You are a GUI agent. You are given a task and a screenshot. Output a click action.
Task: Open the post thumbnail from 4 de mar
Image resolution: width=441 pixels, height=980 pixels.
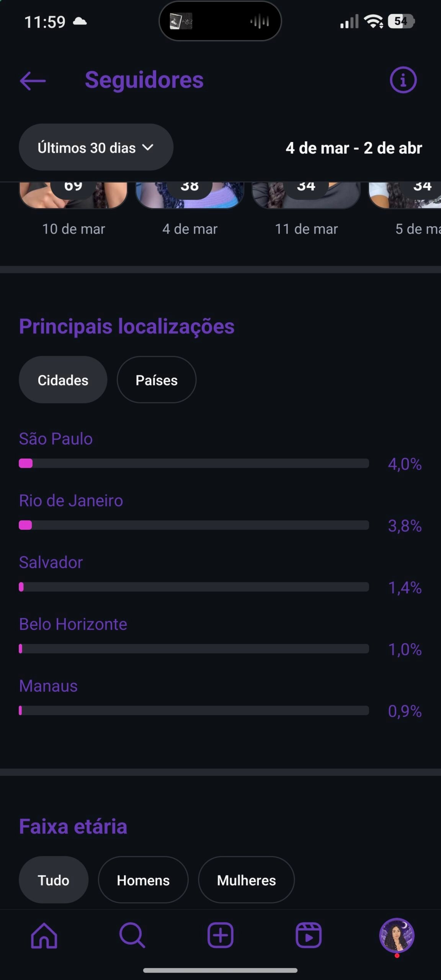(189, 195)
